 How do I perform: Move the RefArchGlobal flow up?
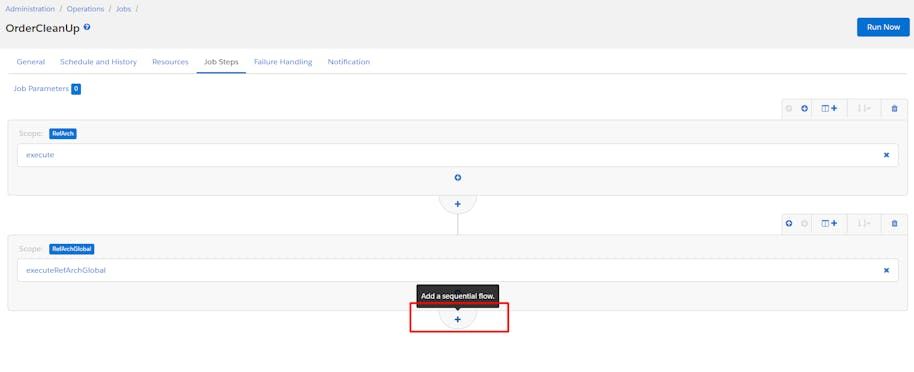(789, 223)
